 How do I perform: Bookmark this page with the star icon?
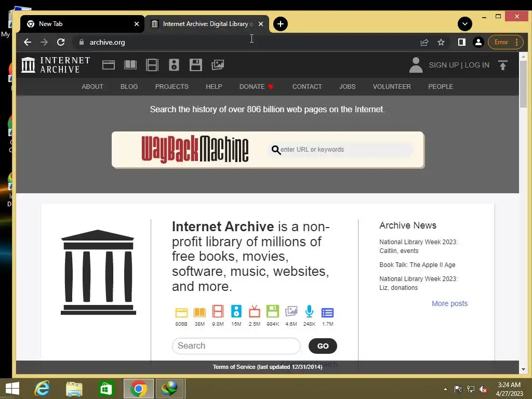coord(441,42)
